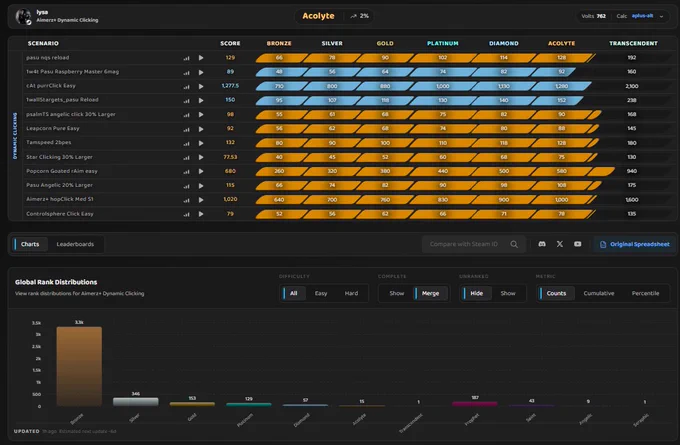
Task: Play the Tamspeed 2bpes scenario
Action: [x=201, y=143]
